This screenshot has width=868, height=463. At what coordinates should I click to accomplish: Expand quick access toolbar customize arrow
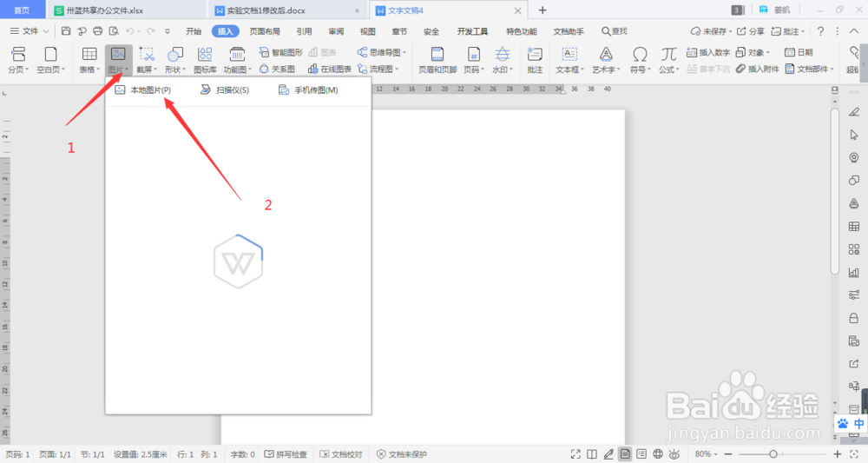click(x=168, y=31)
